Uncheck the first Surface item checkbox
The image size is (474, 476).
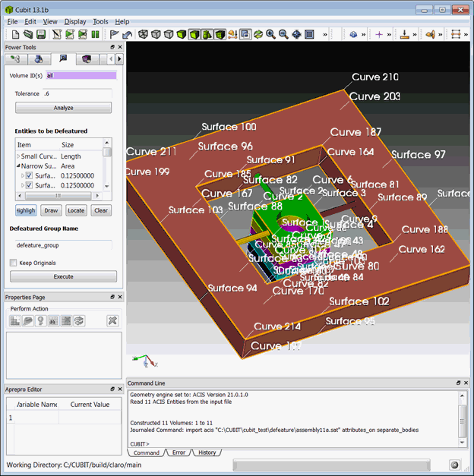(29, 175)
